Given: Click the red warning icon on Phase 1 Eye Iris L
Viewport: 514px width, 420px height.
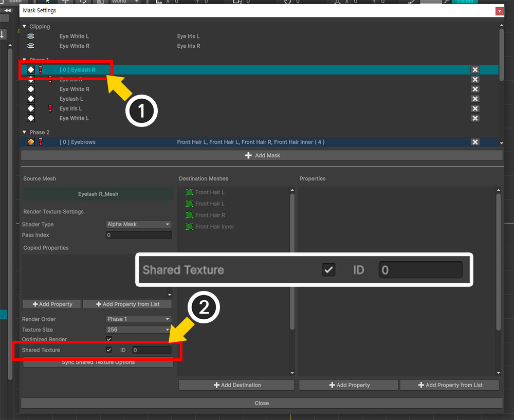Looking at the screenshot, I should [50, 108].
